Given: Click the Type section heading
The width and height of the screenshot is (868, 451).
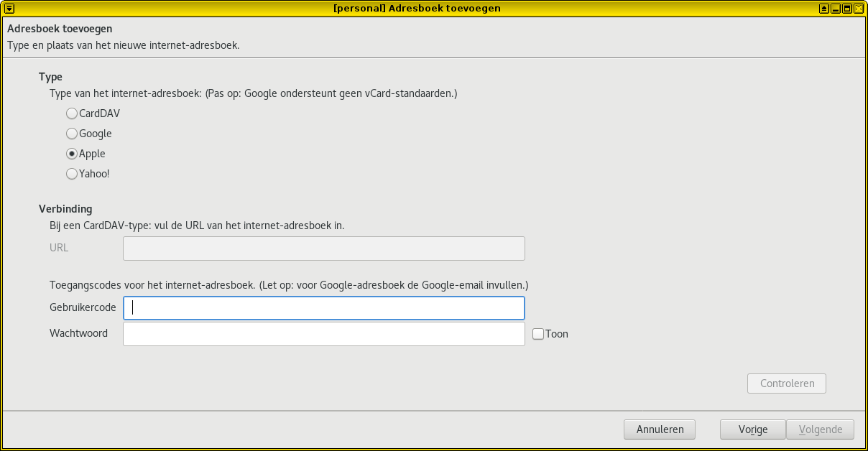Looking at the screenshot, I should click(50, 77).
